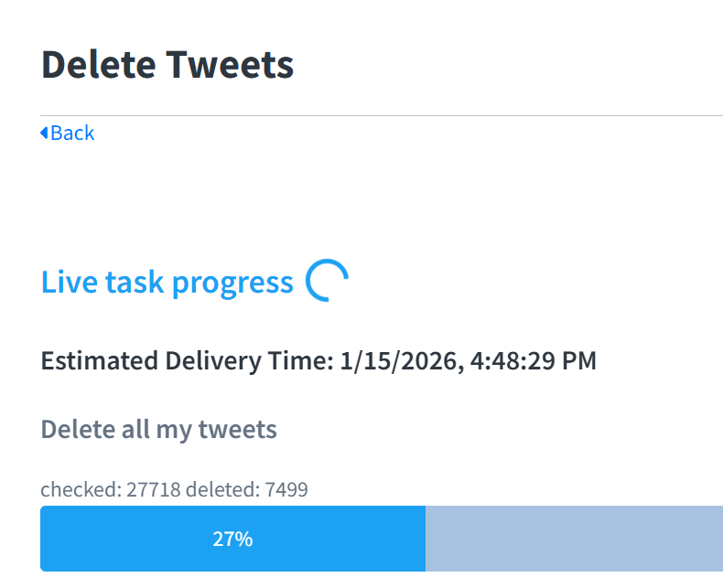Click the word progress in Live task progress

coord(232,283)
